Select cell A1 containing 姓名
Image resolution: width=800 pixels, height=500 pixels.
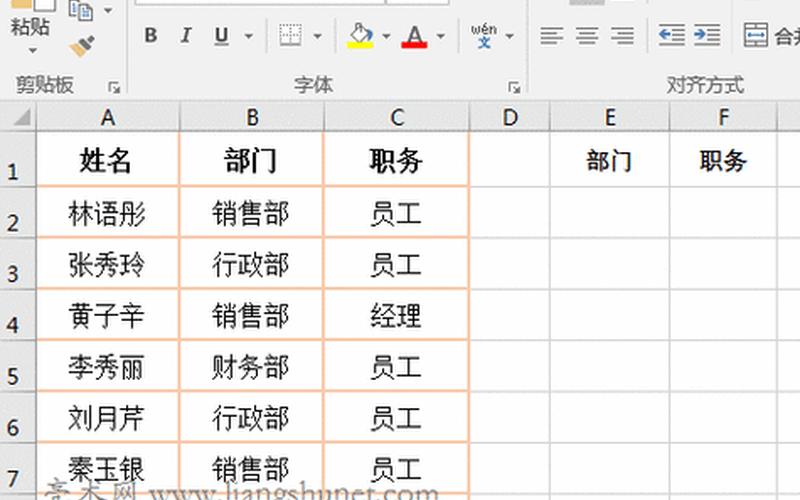pyautogui.click(x=108, y=160)
